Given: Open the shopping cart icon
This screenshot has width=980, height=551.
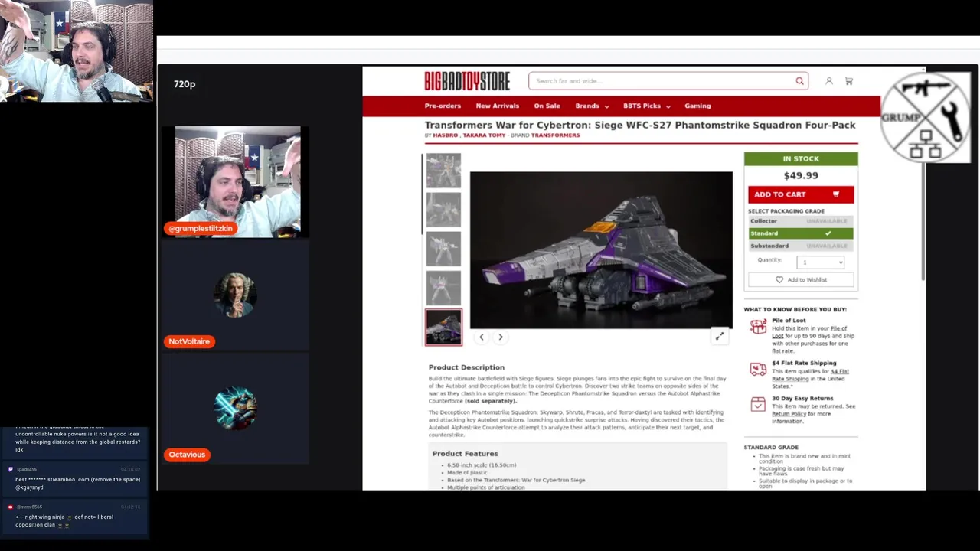Looking at the screenshot, I should click(x=849, y=81).
